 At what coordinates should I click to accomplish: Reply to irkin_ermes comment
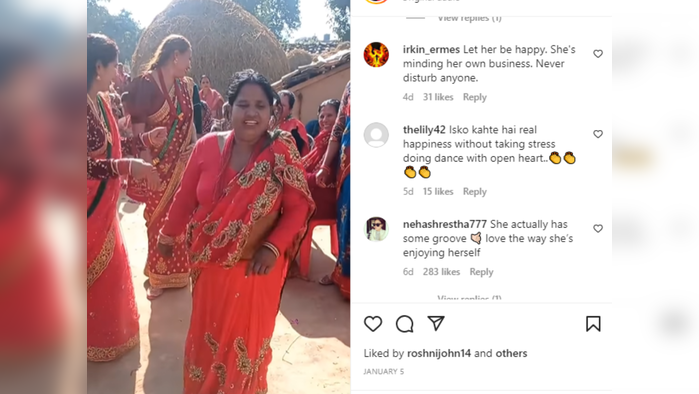(x=474, y=97)
